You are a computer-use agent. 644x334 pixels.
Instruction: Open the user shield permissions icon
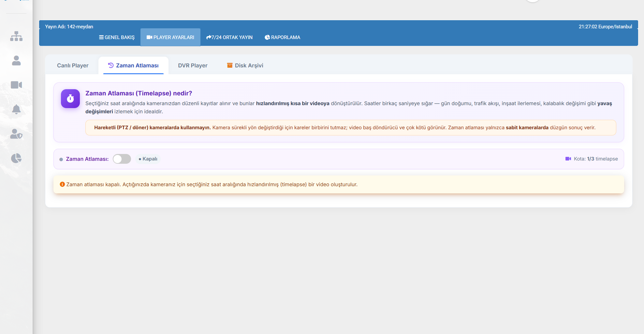coord(16,134)
